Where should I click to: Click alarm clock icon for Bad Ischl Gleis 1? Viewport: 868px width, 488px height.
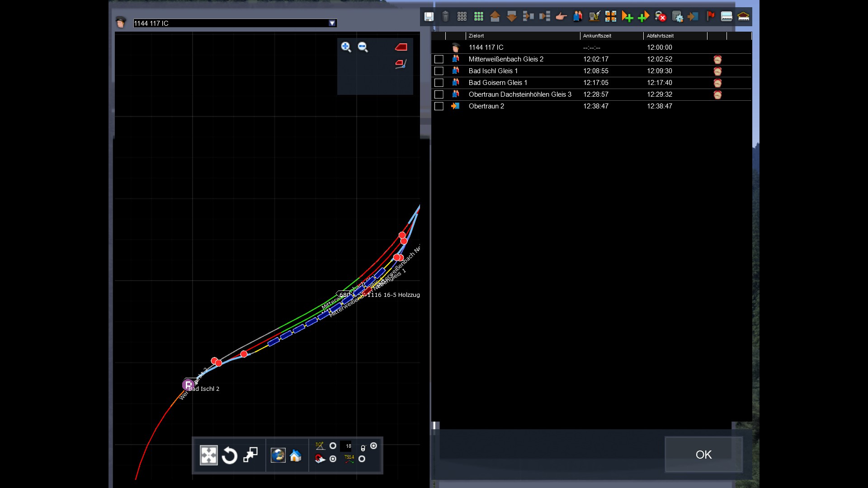coord(717,71)
